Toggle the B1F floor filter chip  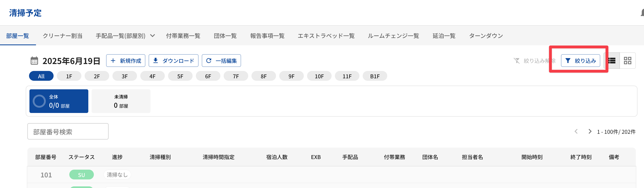pos(375,76)
